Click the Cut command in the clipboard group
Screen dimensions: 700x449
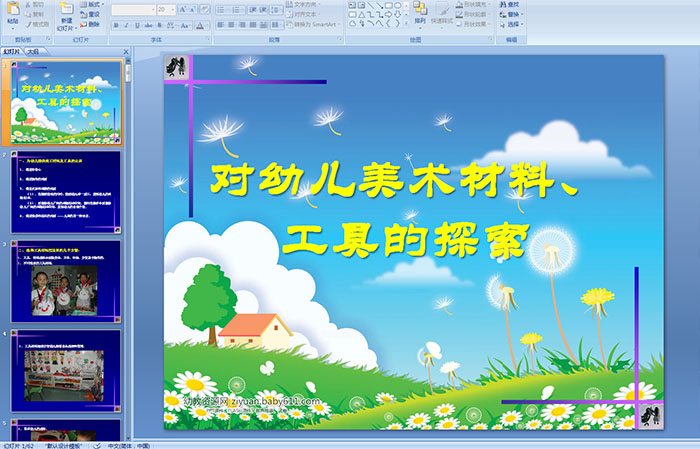point(34,5)
